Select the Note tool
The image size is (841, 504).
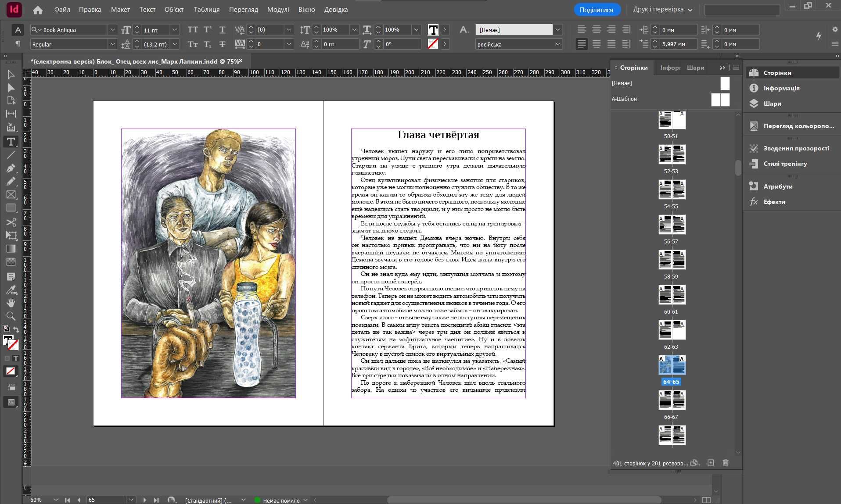(x=11, y=276)
